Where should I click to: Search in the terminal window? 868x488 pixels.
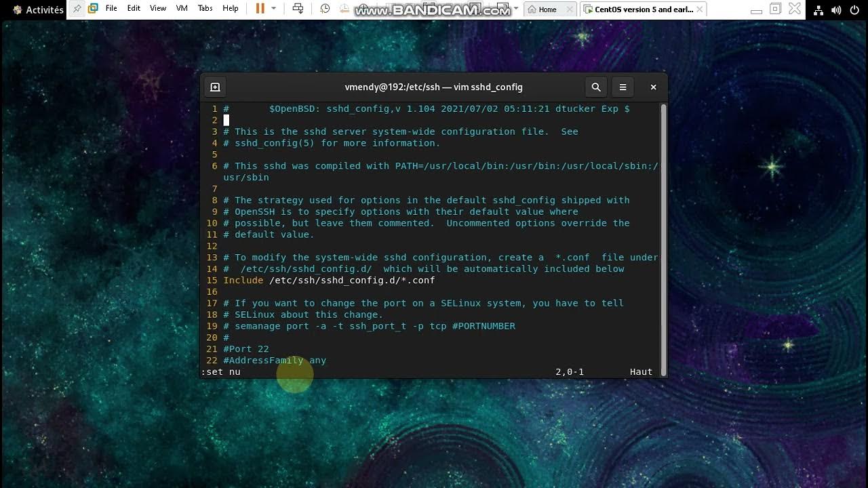click(x=596, y=87)
